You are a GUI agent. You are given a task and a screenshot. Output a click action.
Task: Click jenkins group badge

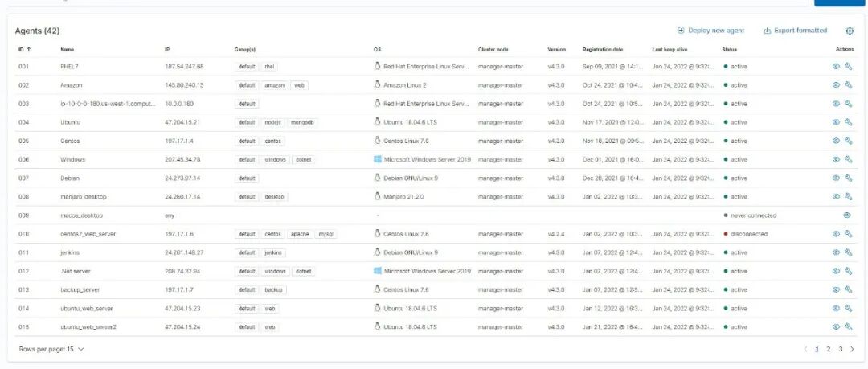tap(273, 252)
